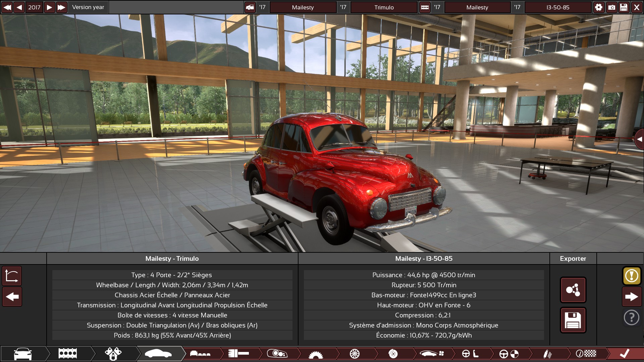Click the Mailesty - Trimulo panel header
The width and height of the screenshot is (644, 362).
pos(172,258)
